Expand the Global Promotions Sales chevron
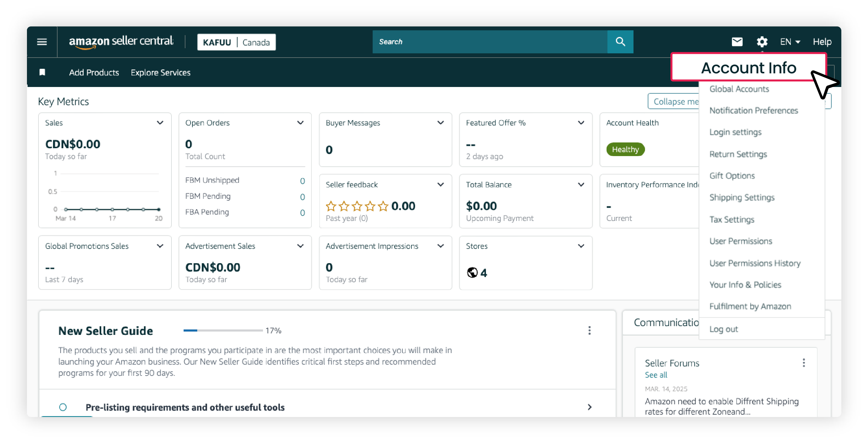The width and height of the screenshot is (868, 444). tap(160, 246)
